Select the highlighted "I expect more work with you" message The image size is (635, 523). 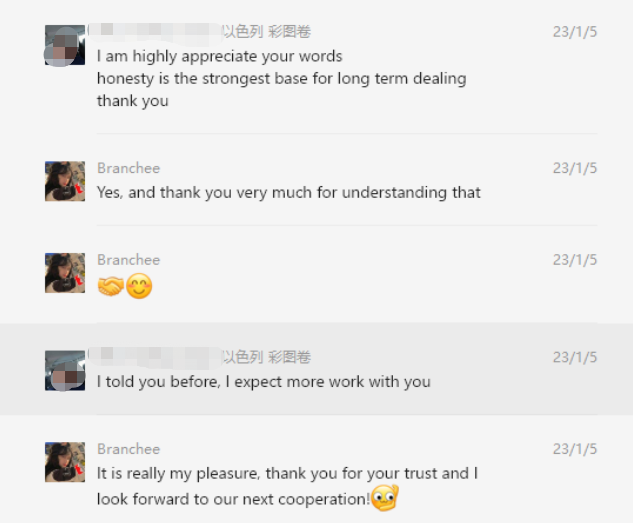(263, 381)
